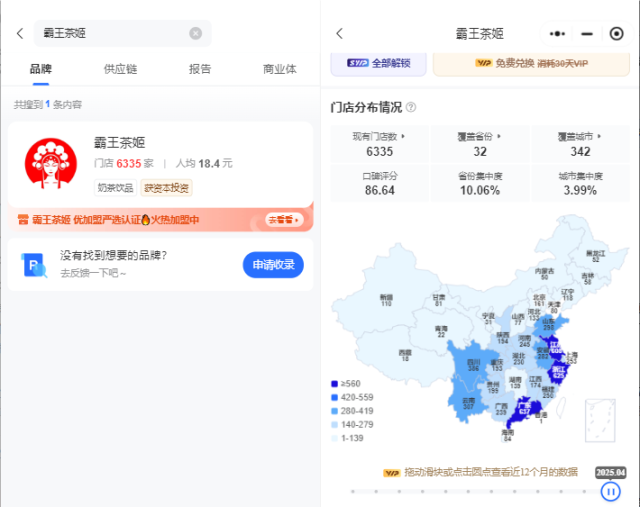Toggle the 1-139 legend swatch

(335, 438)
